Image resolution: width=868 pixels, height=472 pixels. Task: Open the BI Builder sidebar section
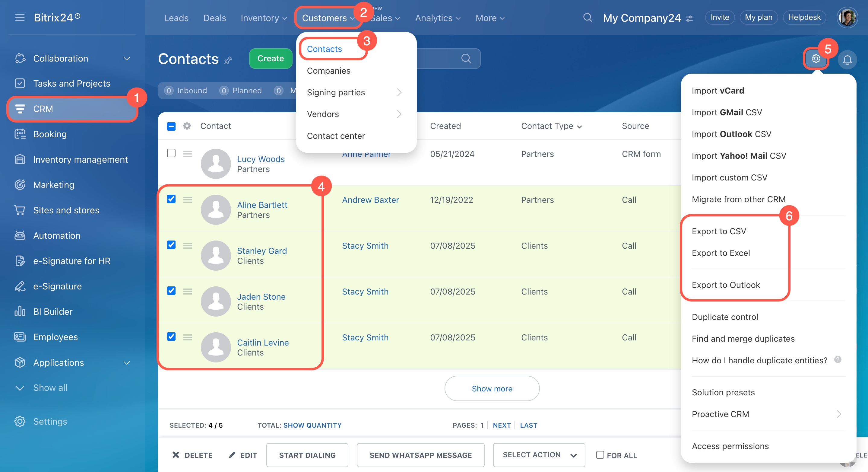[52, 311]
